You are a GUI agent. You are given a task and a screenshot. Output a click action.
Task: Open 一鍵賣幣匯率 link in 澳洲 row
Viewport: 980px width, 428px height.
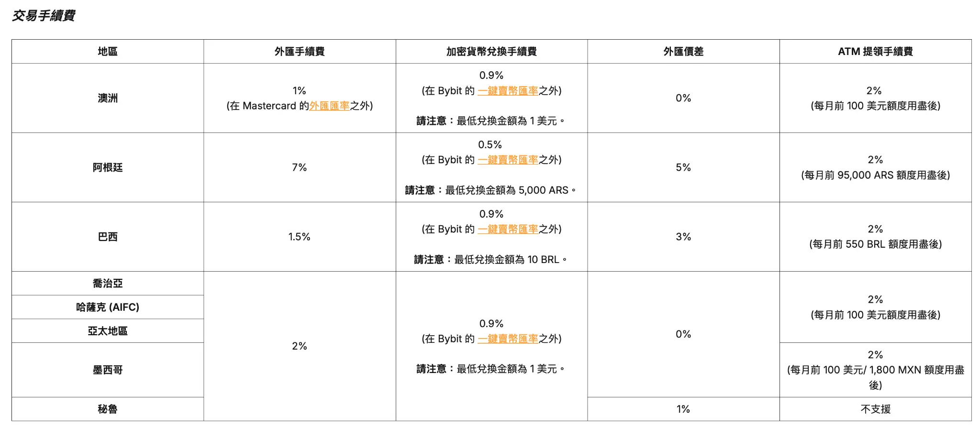tap(508, 90)
